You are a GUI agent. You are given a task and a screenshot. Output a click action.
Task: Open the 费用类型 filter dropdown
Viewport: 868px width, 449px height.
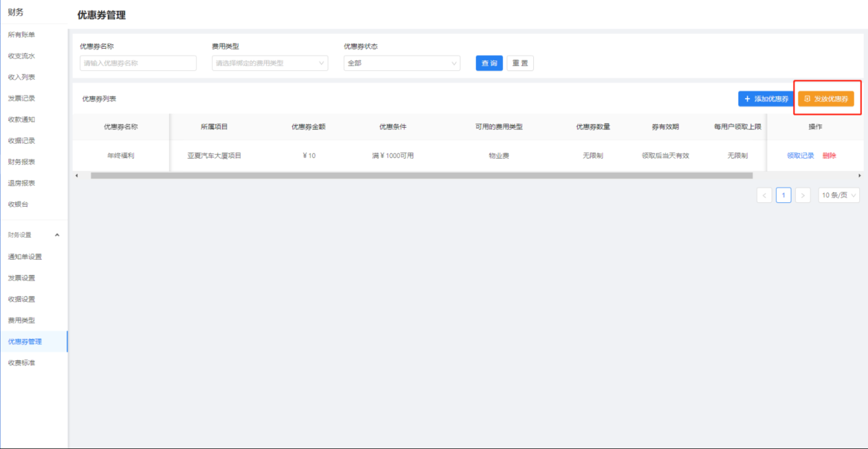[269, 63]
